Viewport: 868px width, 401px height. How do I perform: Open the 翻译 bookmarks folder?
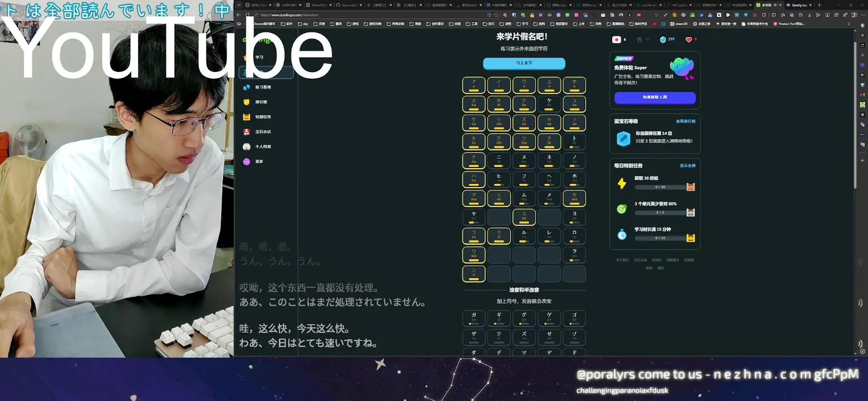click(336, 24)
